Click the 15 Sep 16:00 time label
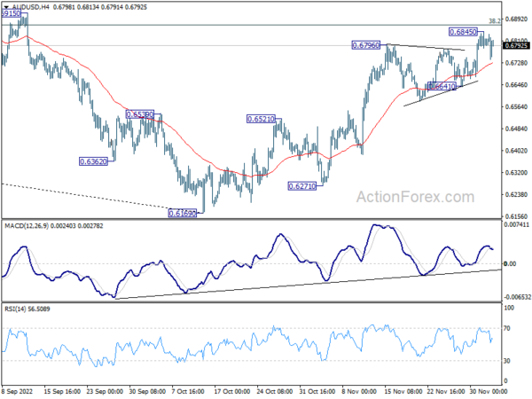This screenshot has width=532, height=399. click(x=62, y=392)
